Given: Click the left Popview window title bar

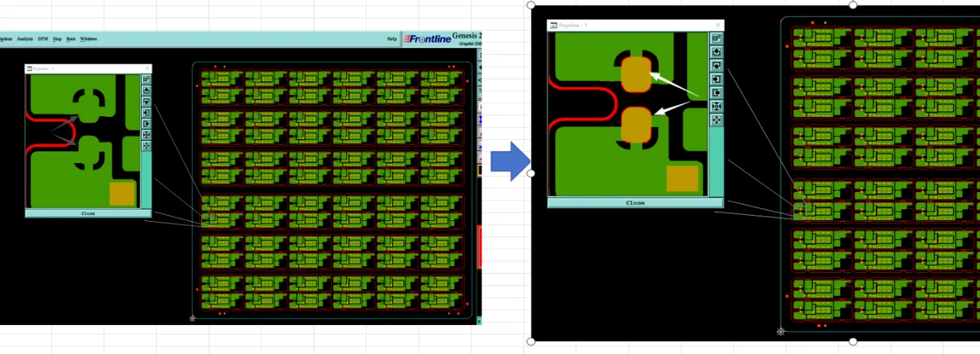Looking at the screenshot, I should pyautogui.click(x=88, y=69).
